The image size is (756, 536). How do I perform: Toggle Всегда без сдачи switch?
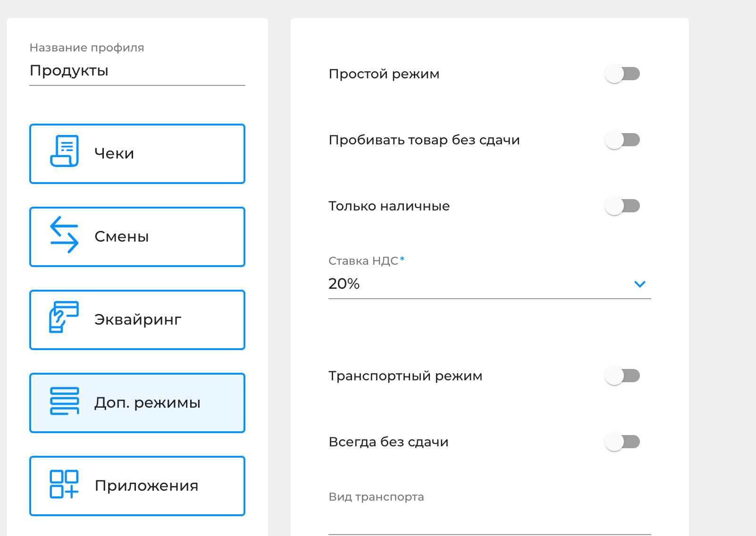(622, 442)
